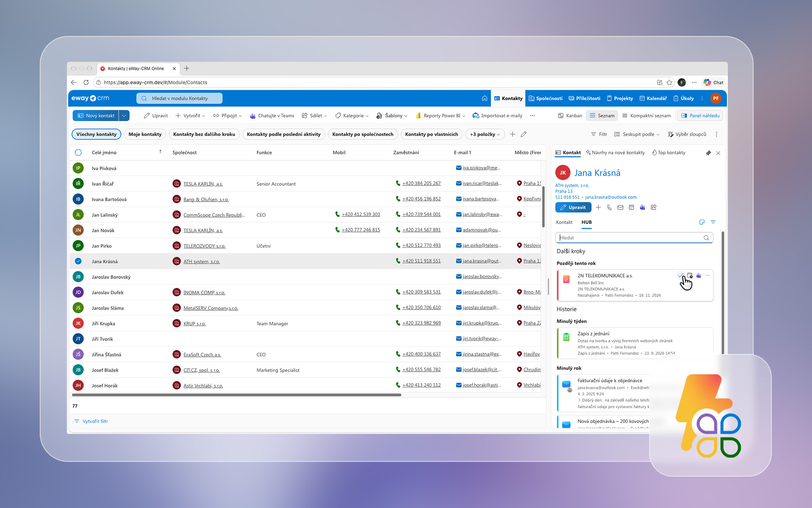Open the Společnosti module tab
The height and width of the screenshot is (508, 812).
click(546, 98)
